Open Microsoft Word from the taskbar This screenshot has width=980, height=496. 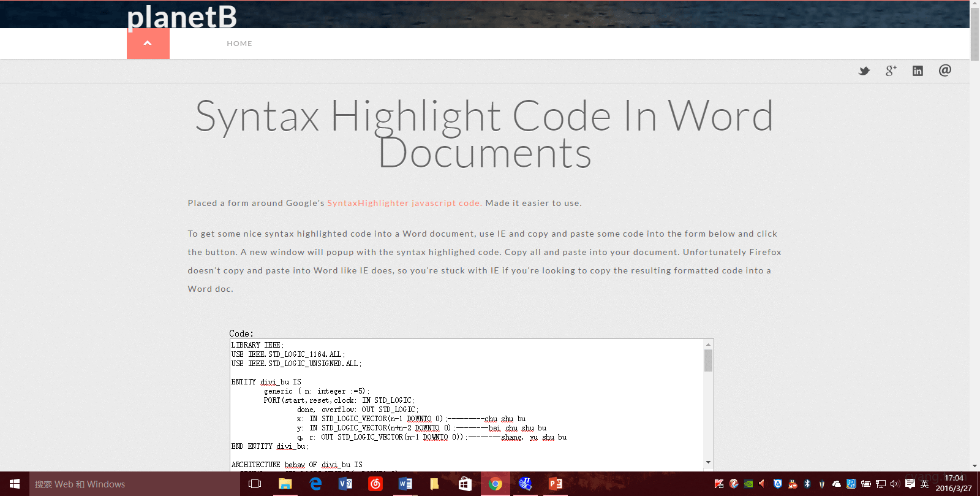(405, 484)
